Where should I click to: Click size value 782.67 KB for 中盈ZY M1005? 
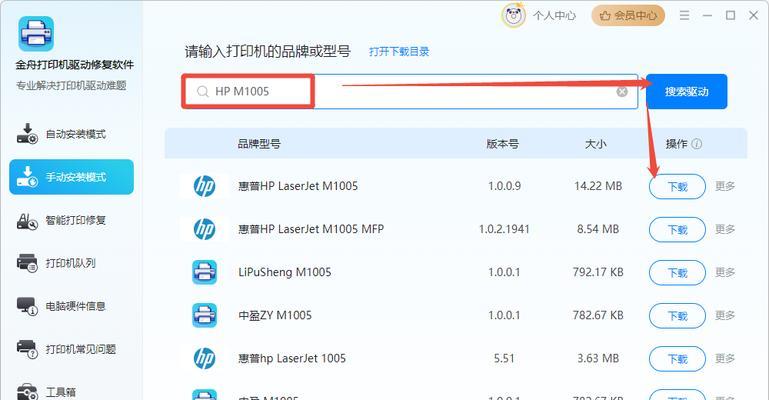(598, 315)
